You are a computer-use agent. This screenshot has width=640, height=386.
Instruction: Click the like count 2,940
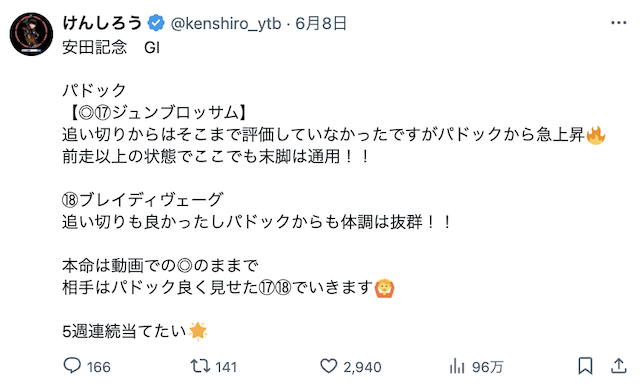[362, 367]
